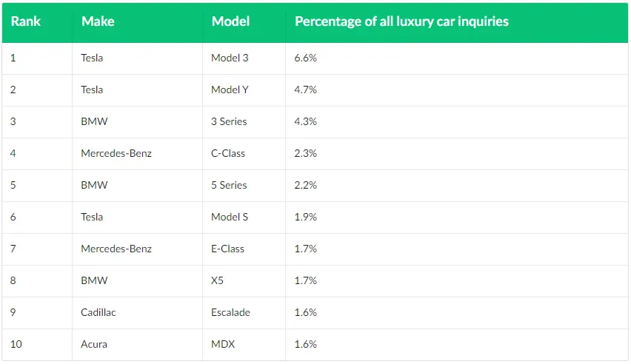Select the Model 3 cell

(x=230, y=58)
